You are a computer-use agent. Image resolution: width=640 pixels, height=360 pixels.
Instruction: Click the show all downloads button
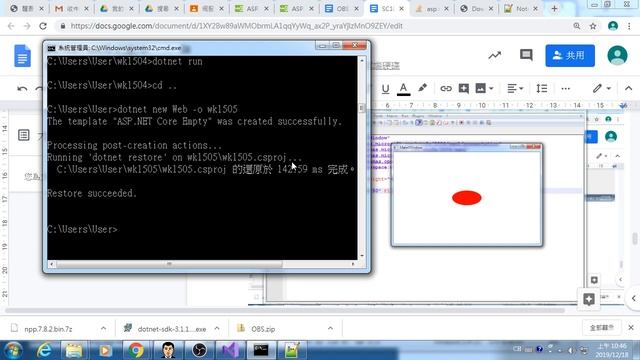pos(601,328)
